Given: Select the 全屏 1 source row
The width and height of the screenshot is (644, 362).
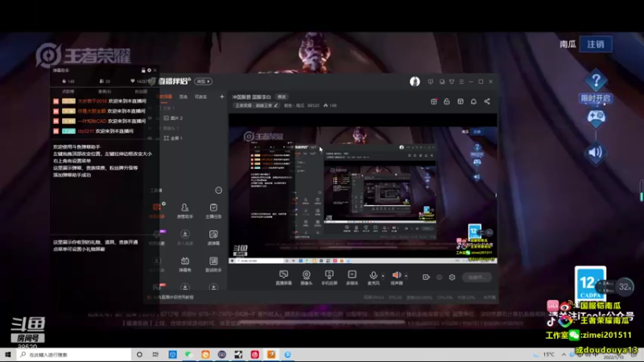Looking at the screenshot, I should [x=185, y=138].
